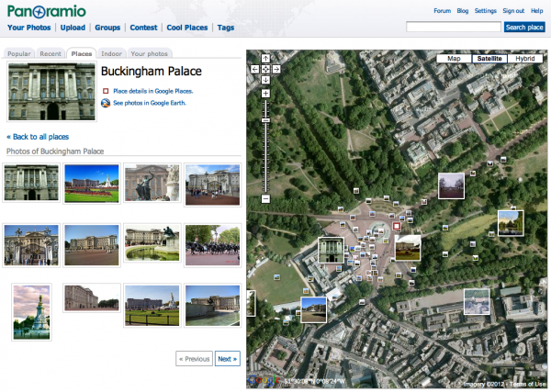Click the search place text field
The image size is (551, 392).
point(454,28)
